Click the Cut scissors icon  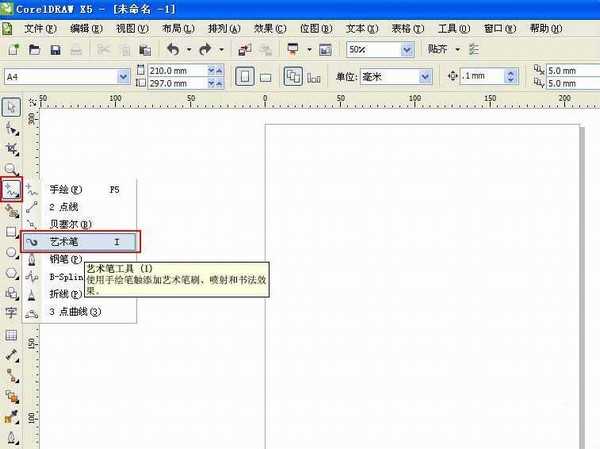point(103,50)
